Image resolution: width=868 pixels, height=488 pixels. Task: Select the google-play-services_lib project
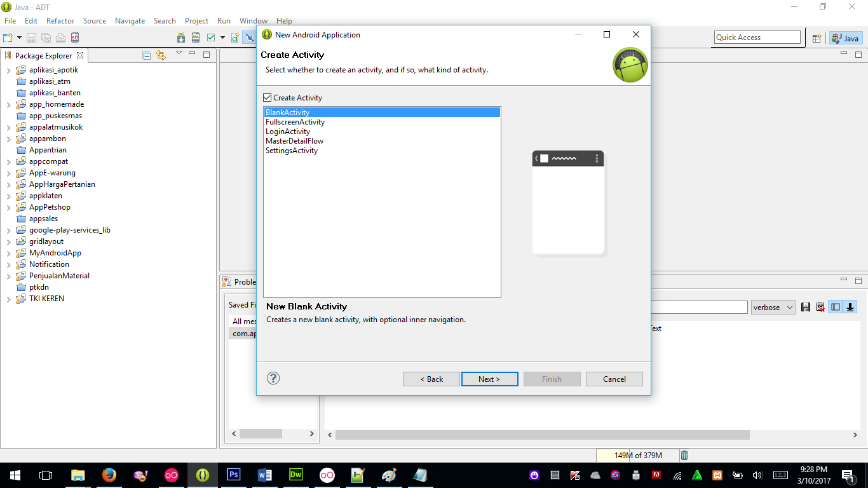pos(69,230)
